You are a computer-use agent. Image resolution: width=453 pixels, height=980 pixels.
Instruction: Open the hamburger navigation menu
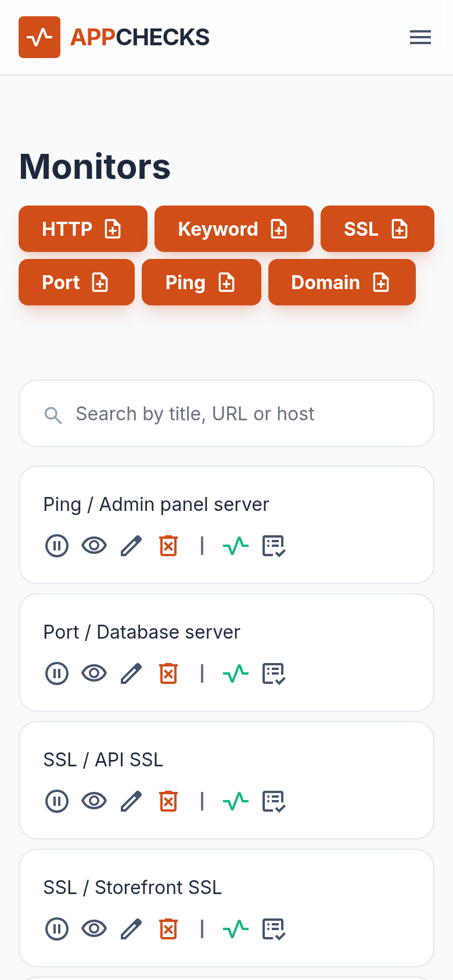[420, 37]
